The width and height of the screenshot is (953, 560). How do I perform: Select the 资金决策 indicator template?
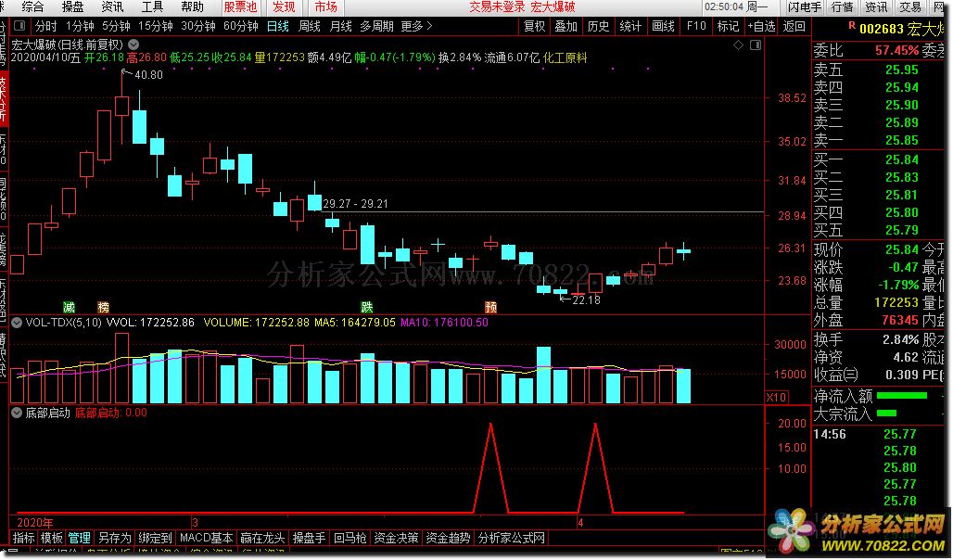coord(396,538)
